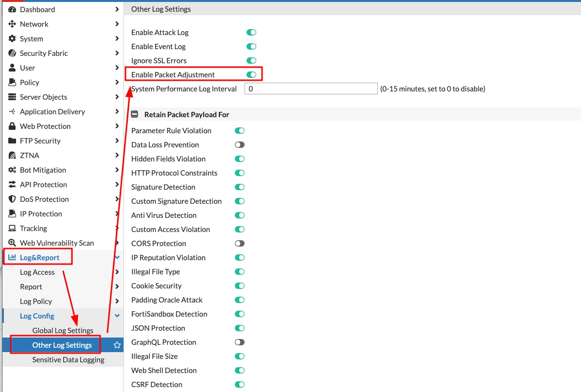This screenshot has height=392, width=581.
Task: Toggle Anti Virus Detection switch
Action: (x=240, y=215)
